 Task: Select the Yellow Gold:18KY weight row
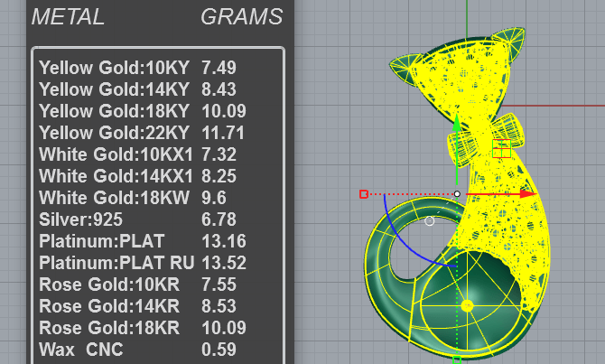158,111
